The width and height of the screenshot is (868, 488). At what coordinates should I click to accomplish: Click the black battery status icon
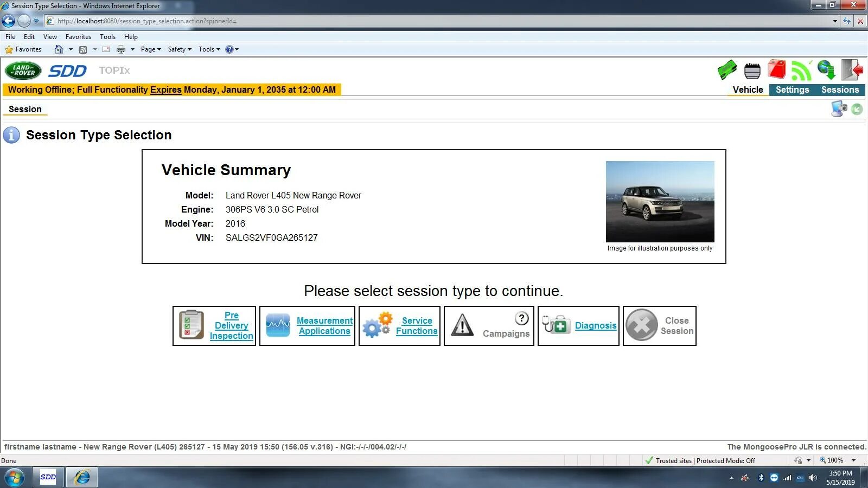[752, 70]
